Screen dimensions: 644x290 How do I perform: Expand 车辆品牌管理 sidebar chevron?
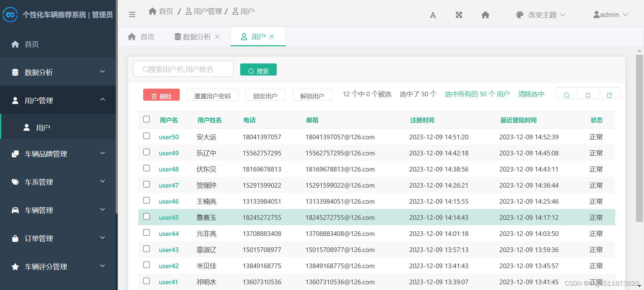[103, 153]
